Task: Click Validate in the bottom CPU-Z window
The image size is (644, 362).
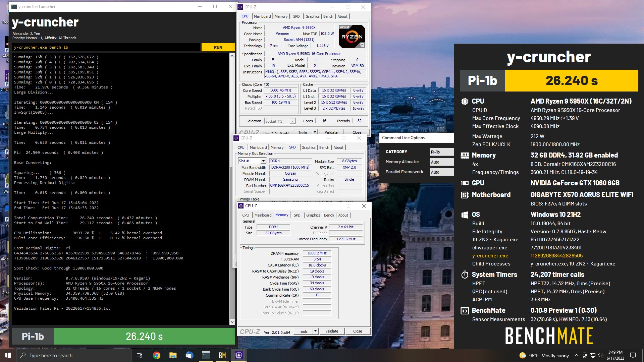Action: [x=332, y=331]
